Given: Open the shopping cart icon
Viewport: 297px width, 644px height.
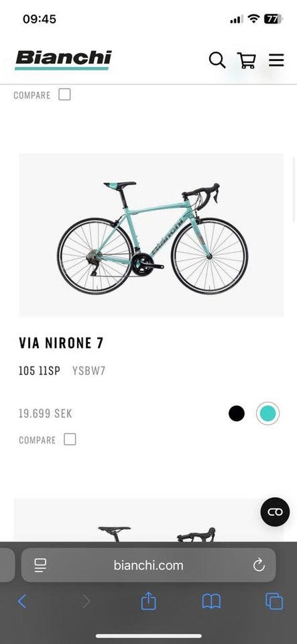Looking at the screenshot, I should click(x=247, y=60).
